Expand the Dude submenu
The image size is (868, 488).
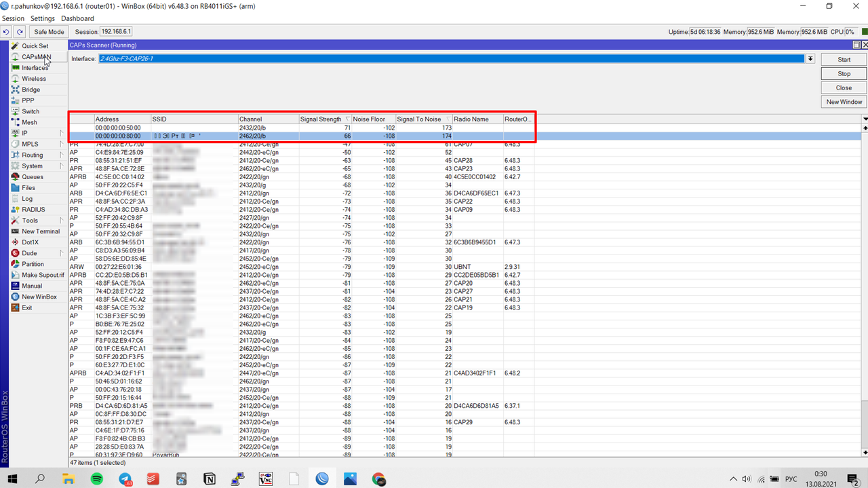[62, 253]
